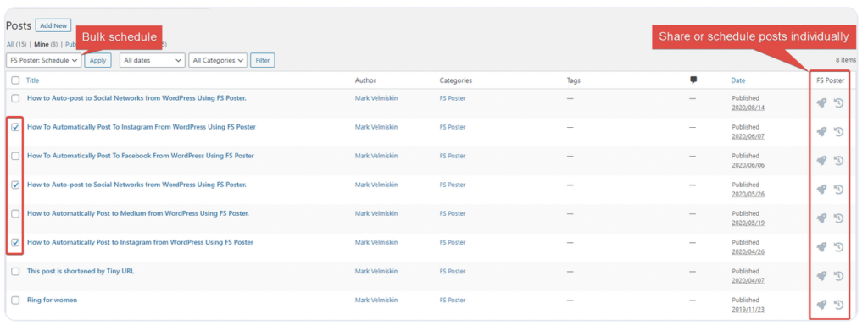Open the FS Poster: Schedule bulk actions dropdown
Image resolution: width=868 pixels, height=331 pixels.
click(x=44, y=60)
